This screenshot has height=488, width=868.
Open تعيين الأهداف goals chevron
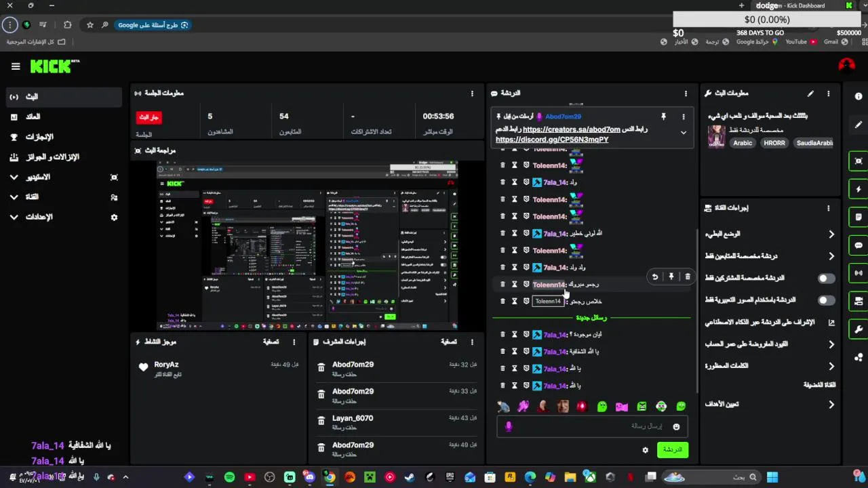pos(831,405)
